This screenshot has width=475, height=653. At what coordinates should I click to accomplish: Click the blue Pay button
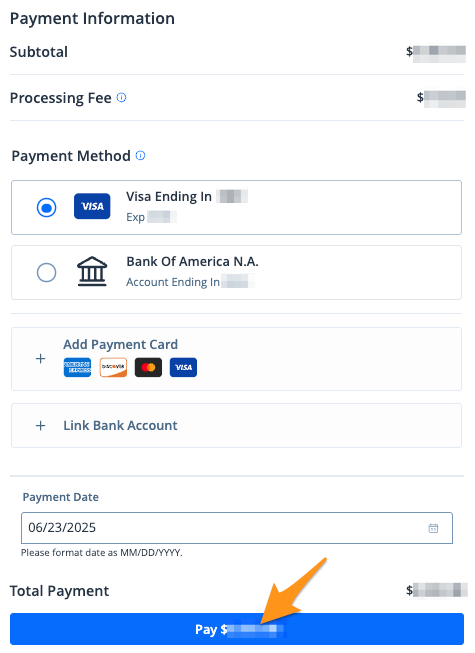pos(237,629)
